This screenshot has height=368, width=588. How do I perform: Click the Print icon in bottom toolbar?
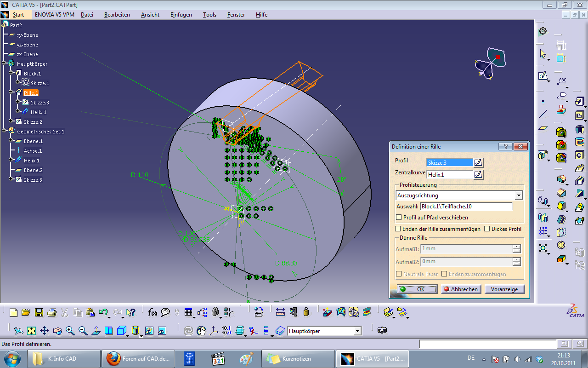tap(52, 313)
